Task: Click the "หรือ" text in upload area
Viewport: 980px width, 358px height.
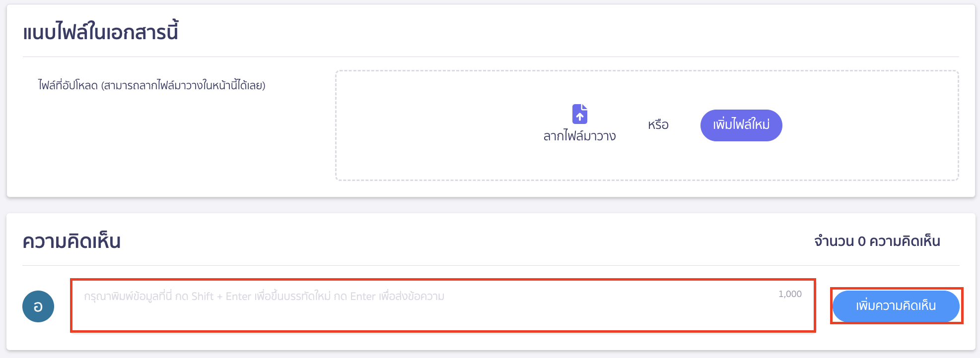Action: point(658,125)
